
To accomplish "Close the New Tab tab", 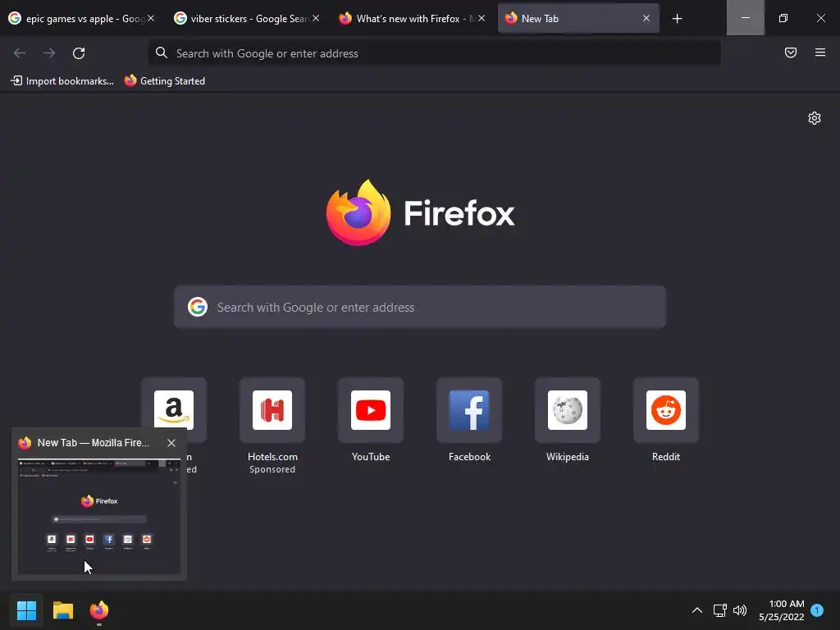I will [646, 18].
